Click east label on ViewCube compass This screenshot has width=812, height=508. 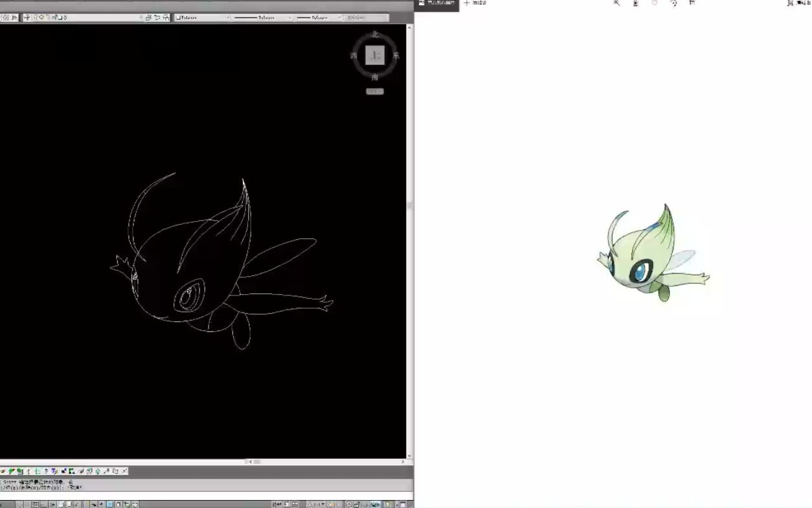[396, 56]
